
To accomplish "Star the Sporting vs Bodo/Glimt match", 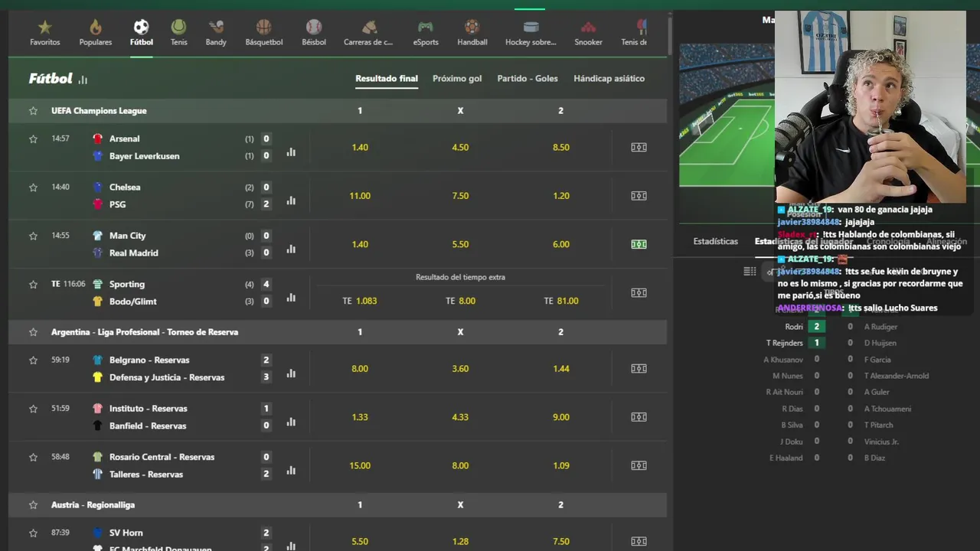I will [33, 285].
